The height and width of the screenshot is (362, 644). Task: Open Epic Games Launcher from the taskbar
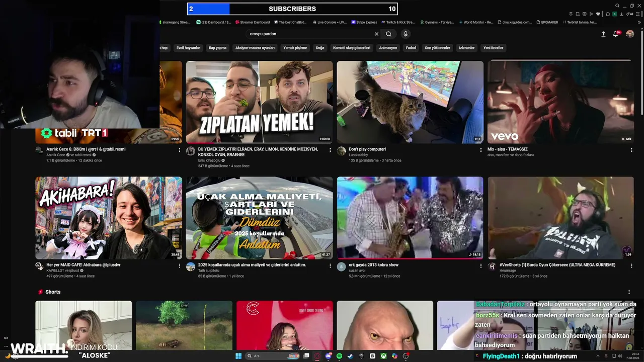(x=361, y=356)
